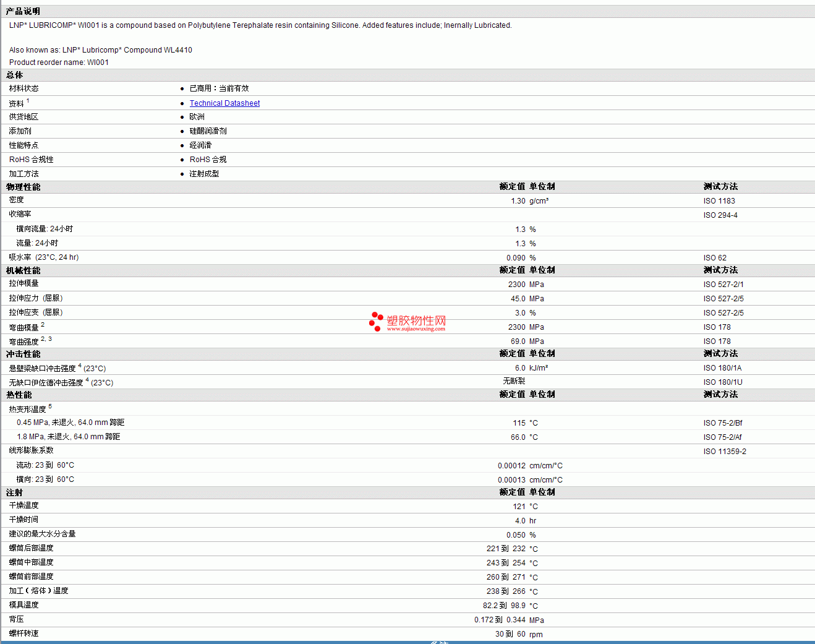Click the ISO 294-4 shrinkage method
Viewport: 815px width, 644px height.
[720, 215]
